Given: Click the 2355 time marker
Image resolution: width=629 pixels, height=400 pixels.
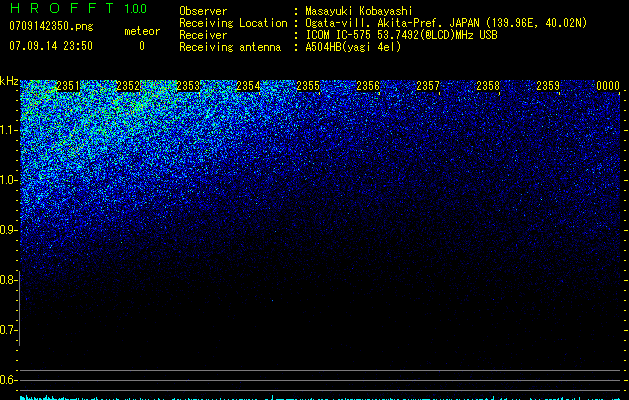Looking at the screenshot, I should click(x=308, y=86).
